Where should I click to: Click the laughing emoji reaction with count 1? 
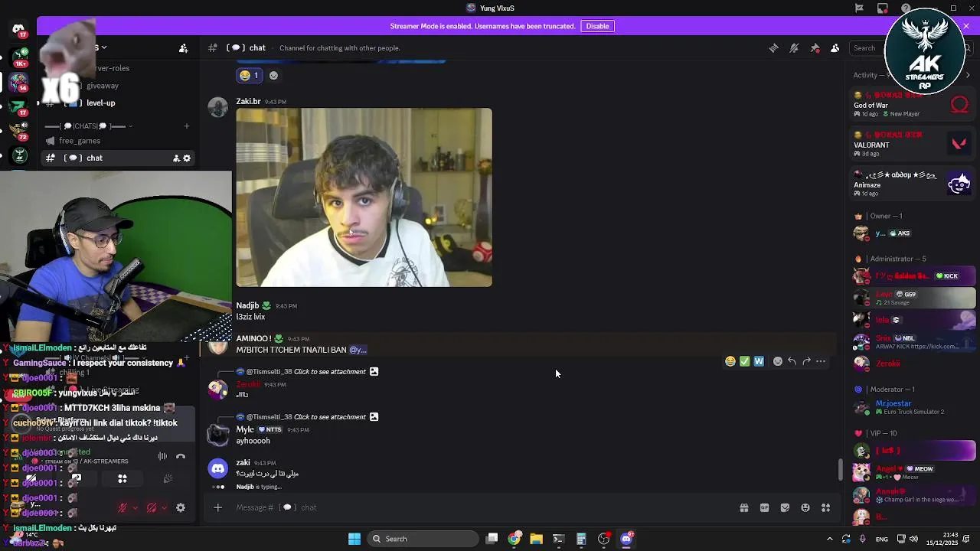coord(249,75)
